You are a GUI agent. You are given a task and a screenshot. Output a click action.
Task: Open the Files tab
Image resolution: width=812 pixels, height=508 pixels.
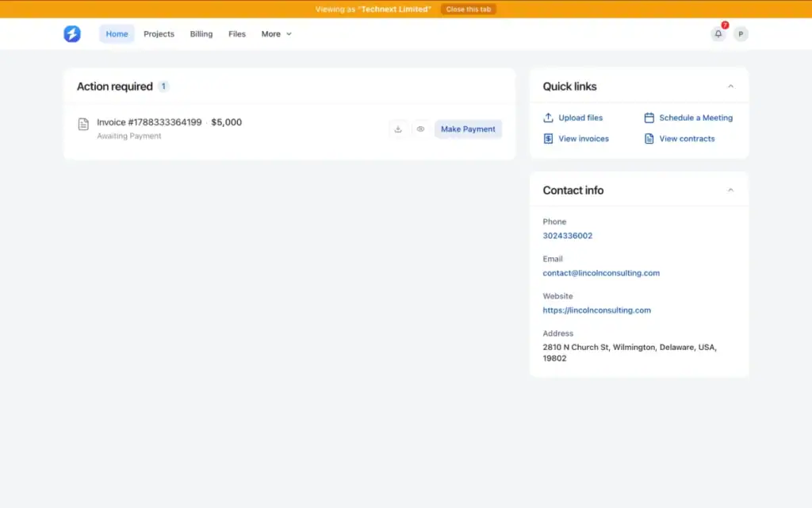click(x=237, y=33)
